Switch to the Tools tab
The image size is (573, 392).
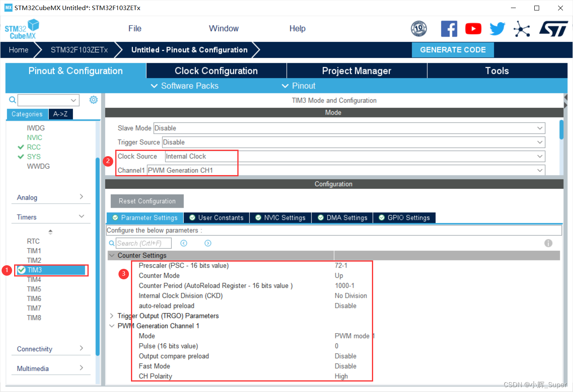pos(497,71)
